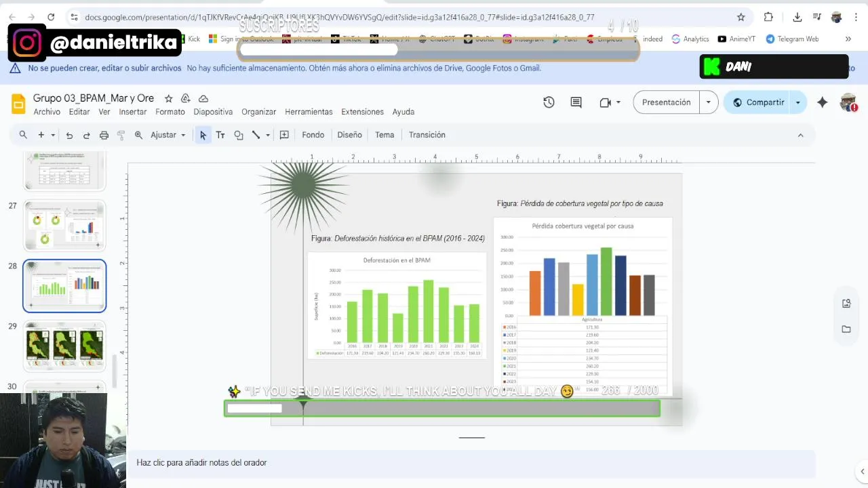This screenshot has height=488, width=868.
Task: Select slide 28 thumbnail
Action: tap(65, 285)
